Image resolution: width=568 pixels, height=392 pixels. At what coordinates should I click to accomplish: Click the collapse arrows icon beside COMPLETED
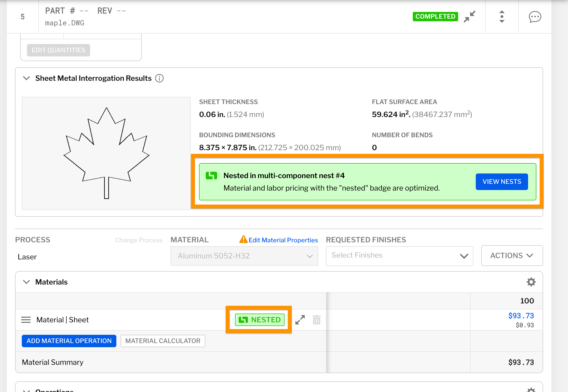point(470,17)
